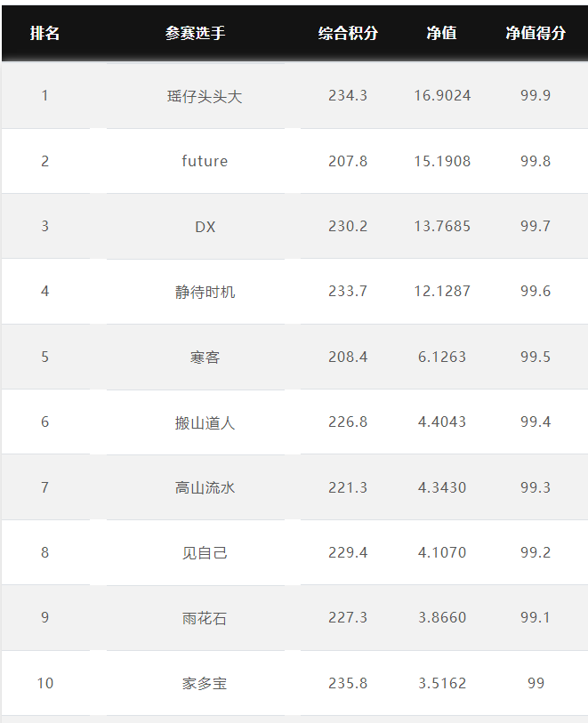Select player name 搬山道人
Screen dimensions: 588x723
205,422
